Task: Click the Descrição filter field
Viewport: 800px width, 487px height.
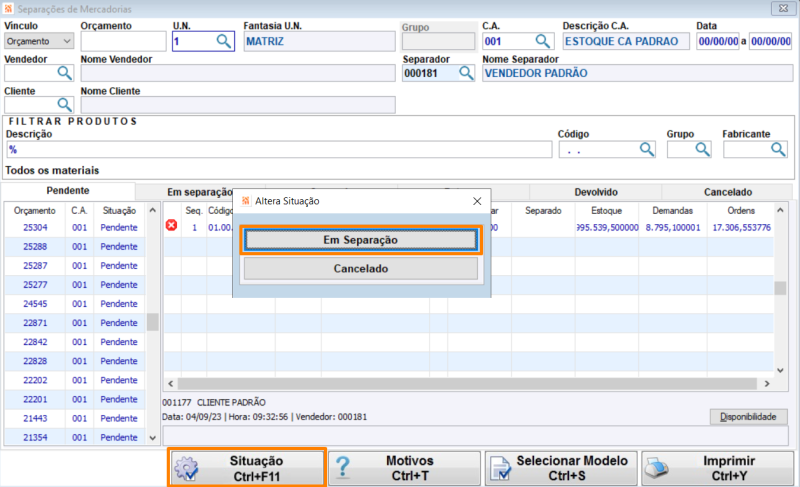Action: 279,149
